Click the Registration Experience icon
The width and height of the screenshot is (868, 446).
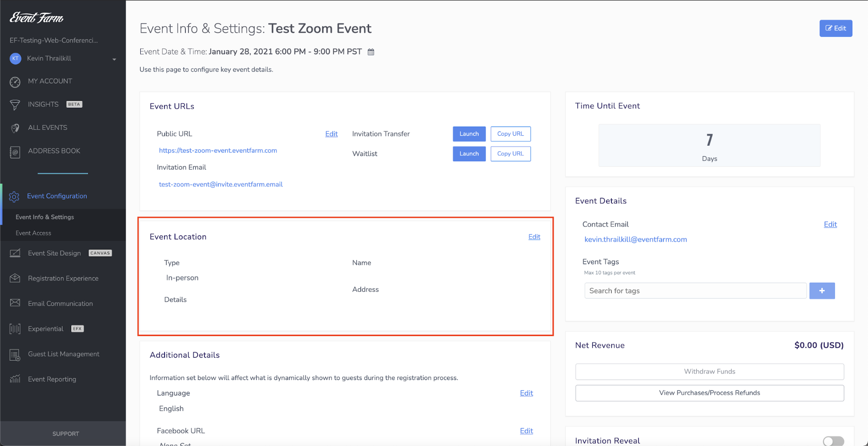coord(15,278)
